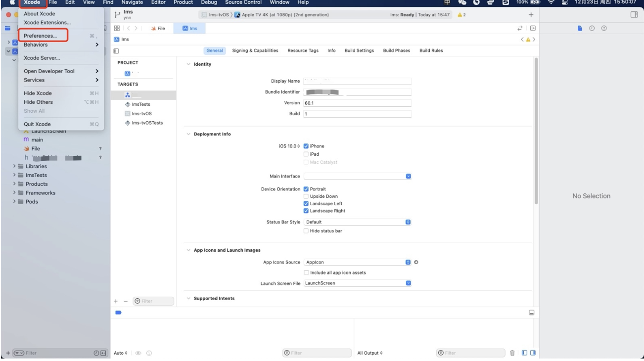Open the Status Bar Style dropdown
The image size is (644, 361).
(358, 222)
